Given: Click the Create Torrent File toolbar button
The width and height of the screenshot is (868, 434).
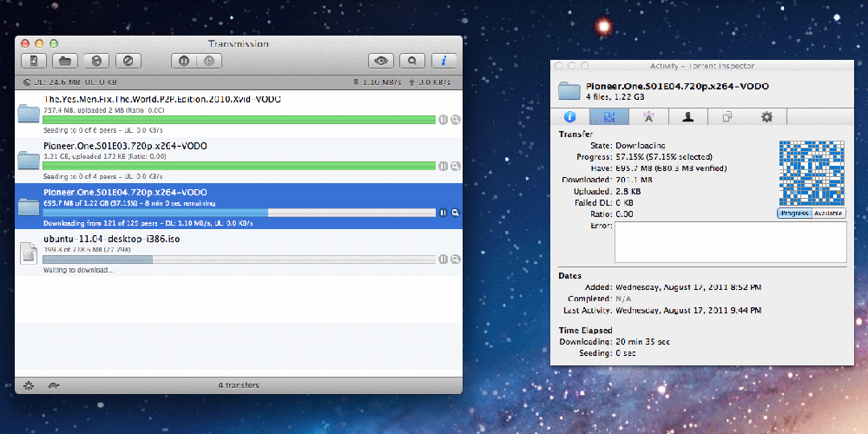Looking at the screenshot, I should [x=33, y=61].
